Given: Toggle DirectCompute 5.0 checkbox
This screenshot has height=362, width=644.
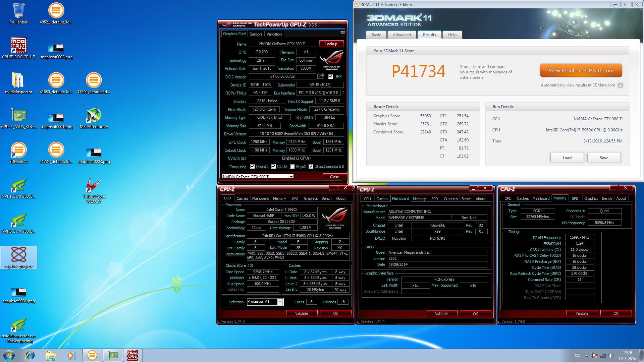Looking at the screenshot, I should coord(311,167).
